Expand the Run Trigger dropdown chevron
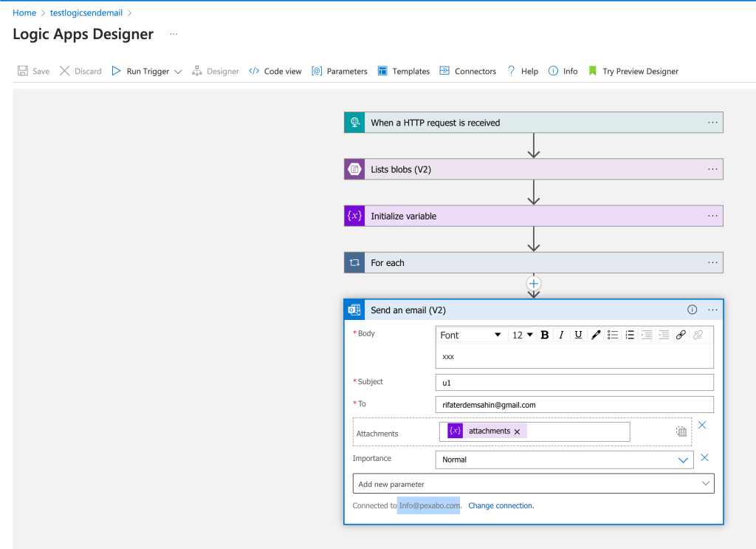Image resolution: width=756 pixels, height=549 pixels. point(178,72)
